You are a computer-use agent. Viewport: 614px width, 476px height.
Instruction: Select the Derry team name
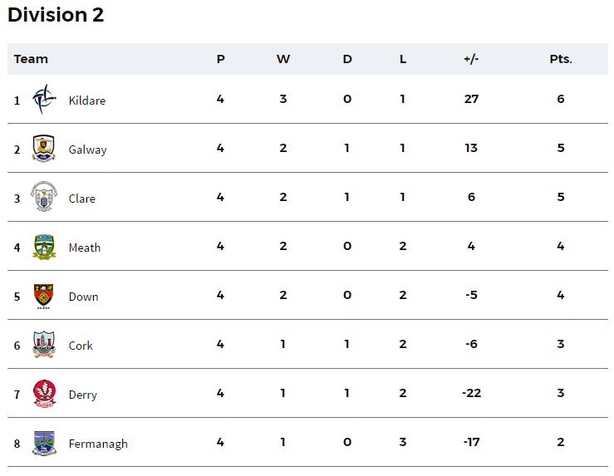[83, 395]
